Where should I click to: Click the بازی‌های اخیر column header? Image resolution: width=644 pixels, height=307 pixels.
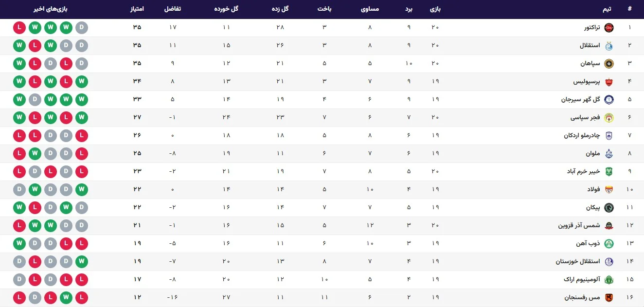[51, 9]
